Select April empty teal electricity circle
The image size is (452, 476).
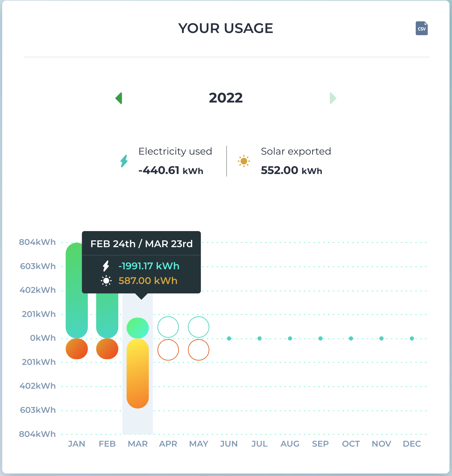[x=168, y=327]
